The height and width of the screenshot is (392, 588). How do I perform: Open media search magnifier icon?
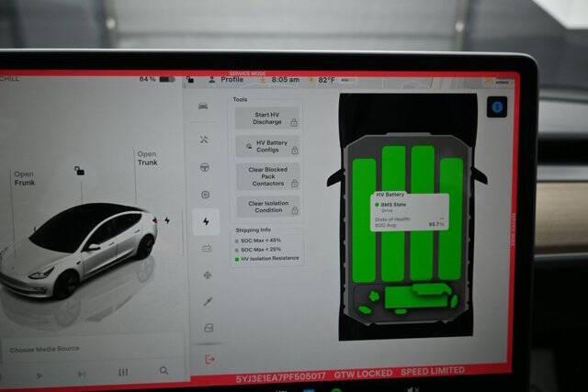pos(164,371)
